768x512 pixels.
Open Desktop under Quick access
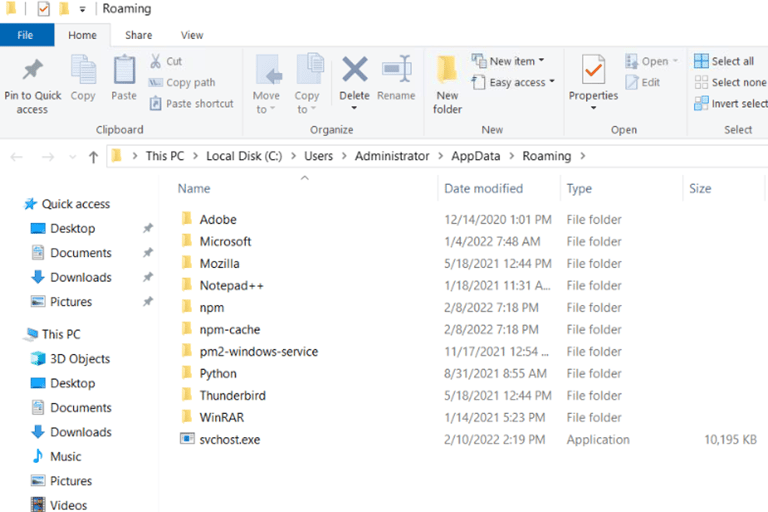click(72, 228)
